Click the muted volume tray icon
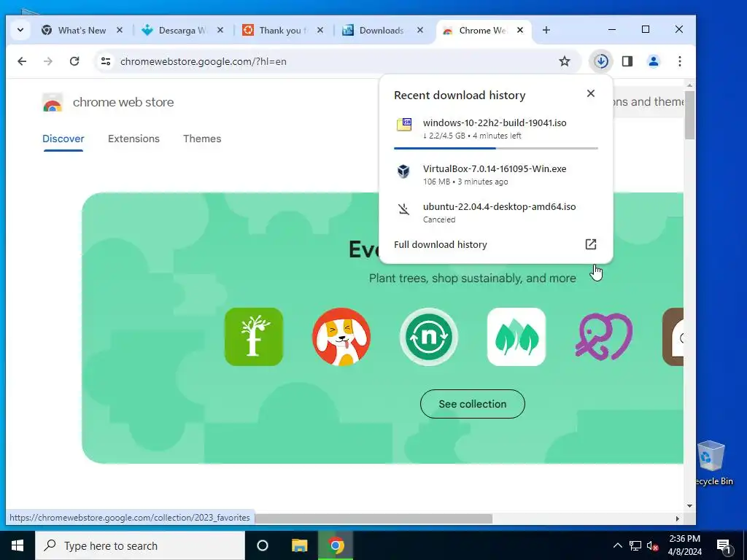This screenshot has height=560, width=747. 652,545
